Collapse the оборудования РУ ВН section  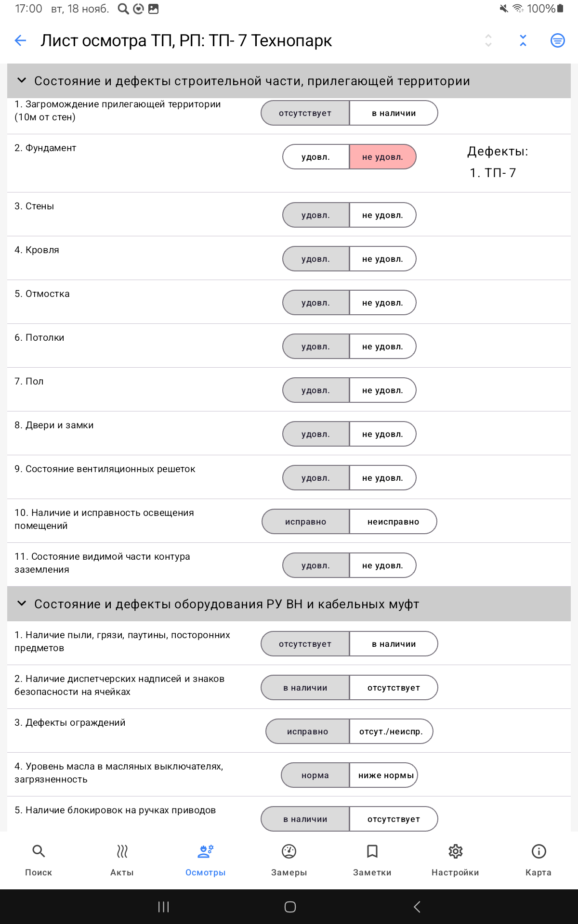point(22,604)
